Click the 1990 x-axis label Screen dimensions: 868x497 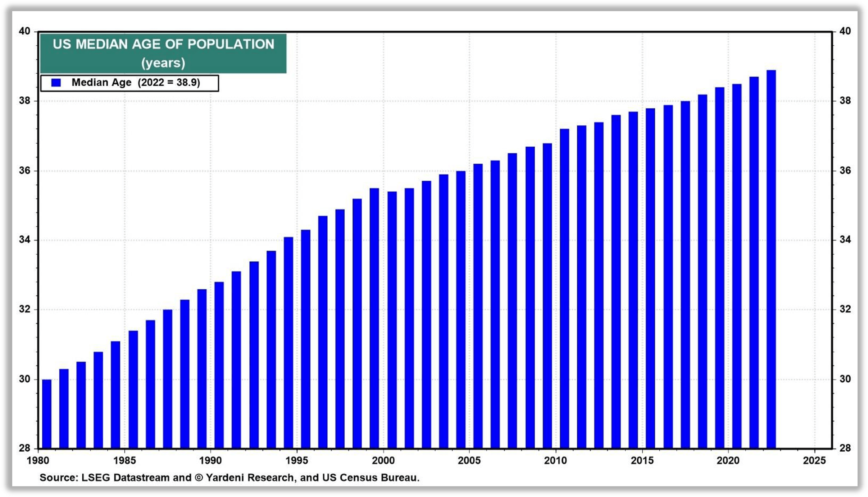click(x=210, y=460)
